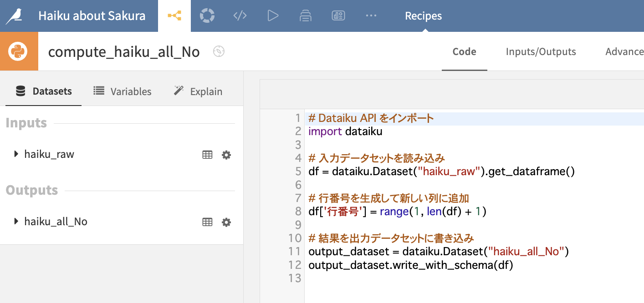
Task: Open the code notebooks icon
Action: coord(240,16)
